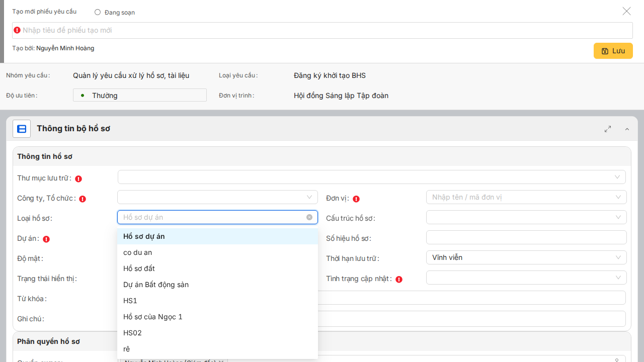
Task: Click the Thường priority selector
Action: [140, 95]
